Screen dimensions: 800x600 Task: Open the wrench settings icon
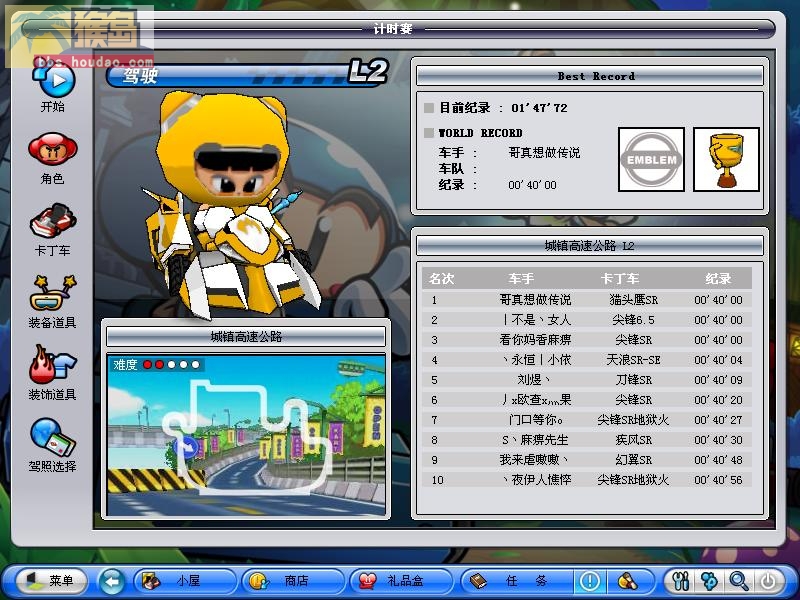tap(681, 581)
